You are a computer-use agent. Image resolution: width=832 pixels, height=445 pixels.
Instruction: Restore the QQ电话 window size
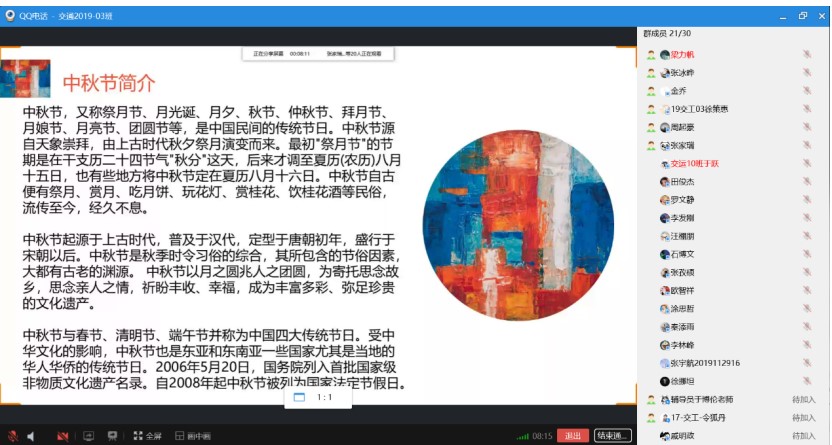[802, 16]
